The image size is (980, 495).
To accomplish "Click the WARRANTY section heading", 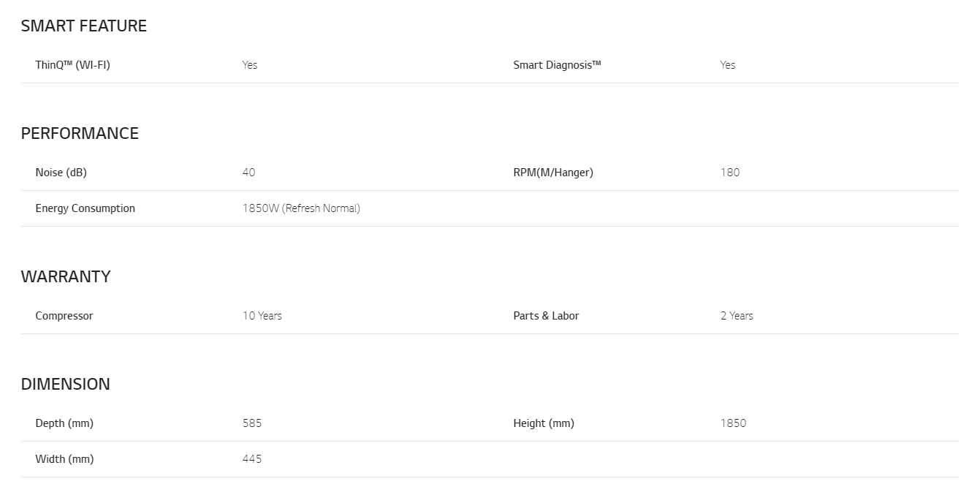I will tap(66, 277).
